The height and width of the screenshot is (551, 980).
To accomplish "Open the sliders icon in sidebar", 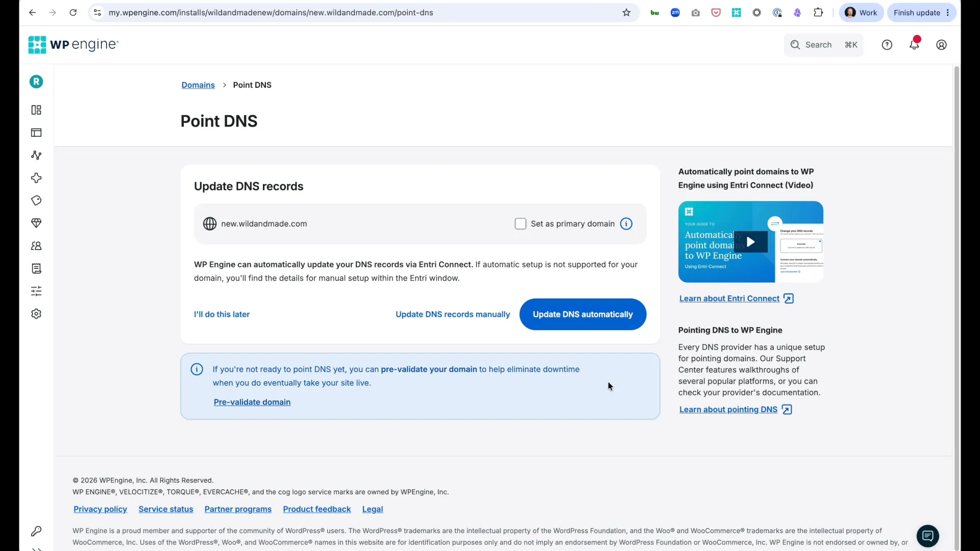I will (36, 291).
